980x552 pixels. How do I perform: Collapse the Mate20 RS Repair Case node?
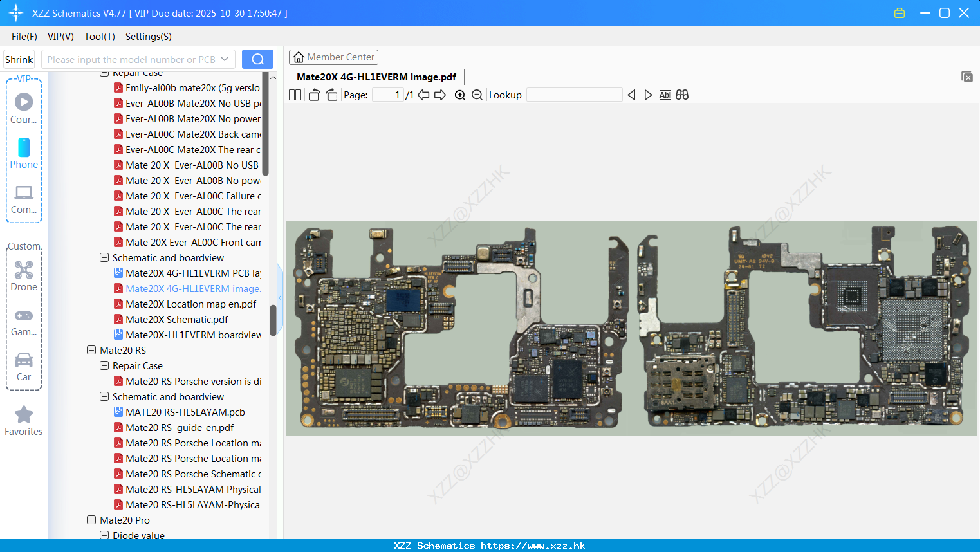pos(104,365)
